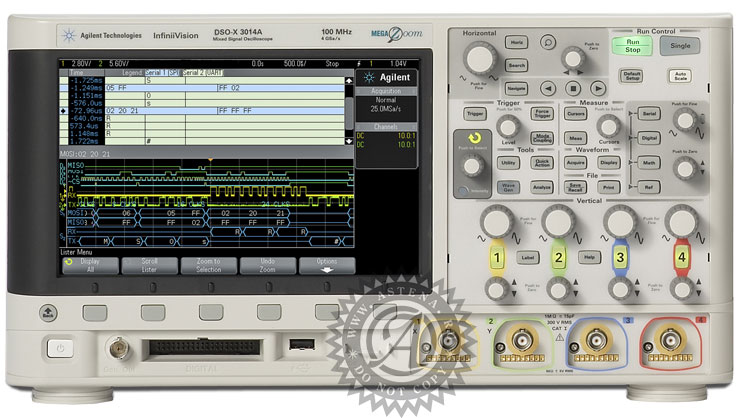The image size is (740, 418).
Task: Click the Analyze key
Action: pyautogui.click(x=542, y=187)
